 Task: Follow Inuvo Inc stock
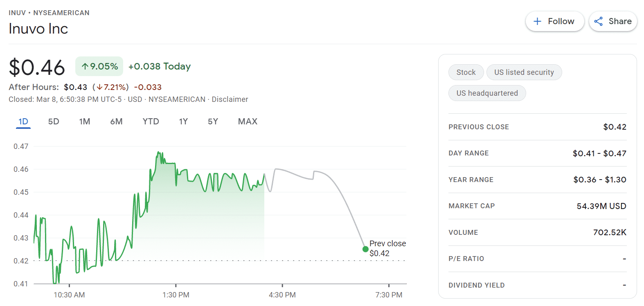555,21
